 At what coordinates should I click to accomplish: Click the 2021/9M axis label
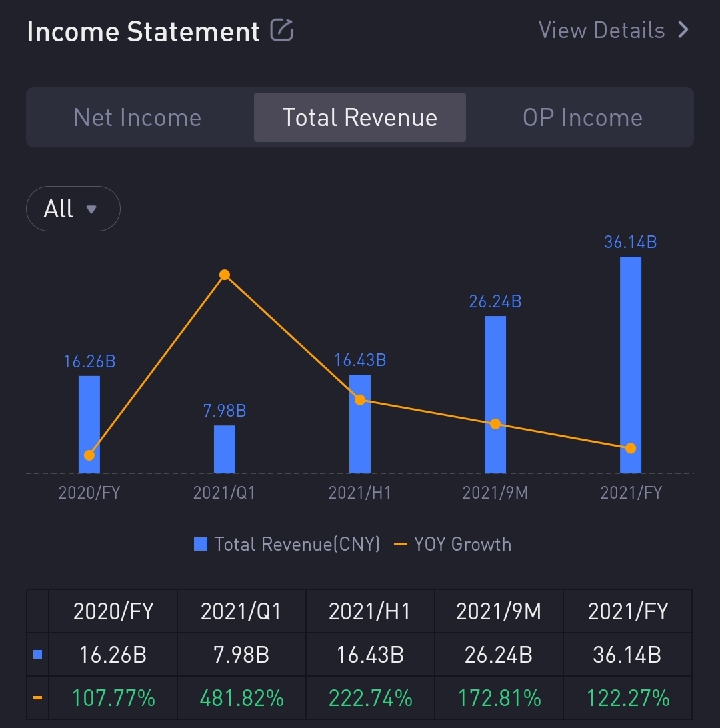pyautogui.click(x=495, y=493)
